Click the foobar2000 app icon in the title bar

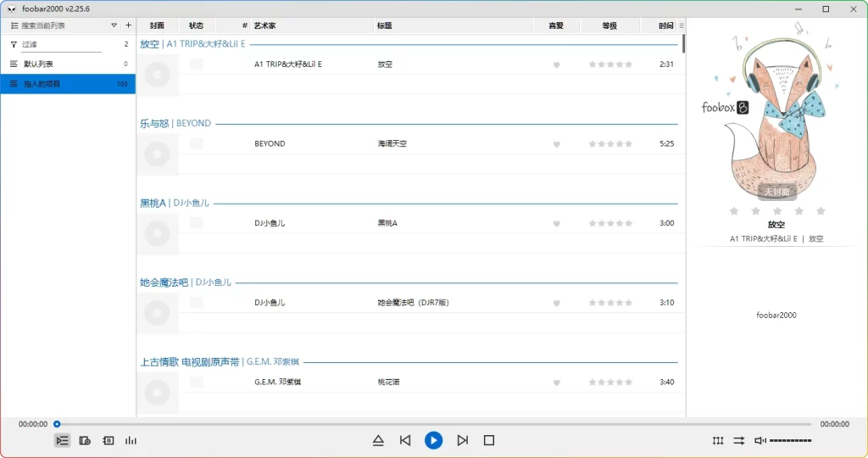point(12,8)
